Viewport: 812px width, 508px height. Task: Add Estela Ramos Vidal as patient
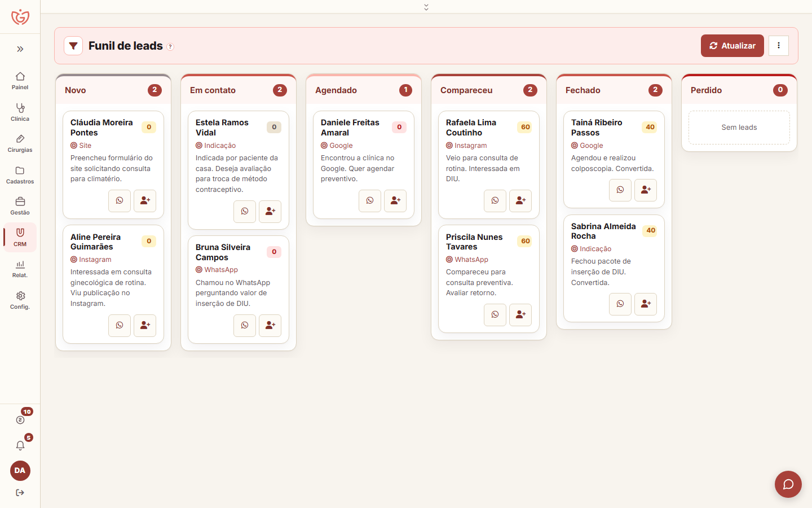click(270, 212)
